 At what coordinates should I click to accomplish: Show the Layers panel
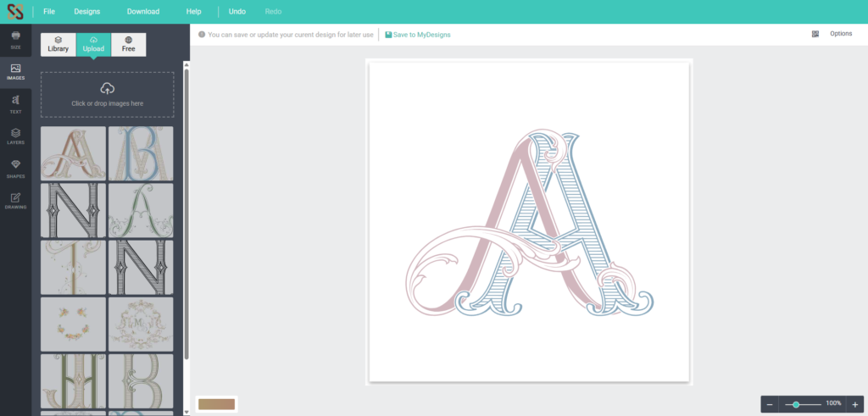point(15,136)
